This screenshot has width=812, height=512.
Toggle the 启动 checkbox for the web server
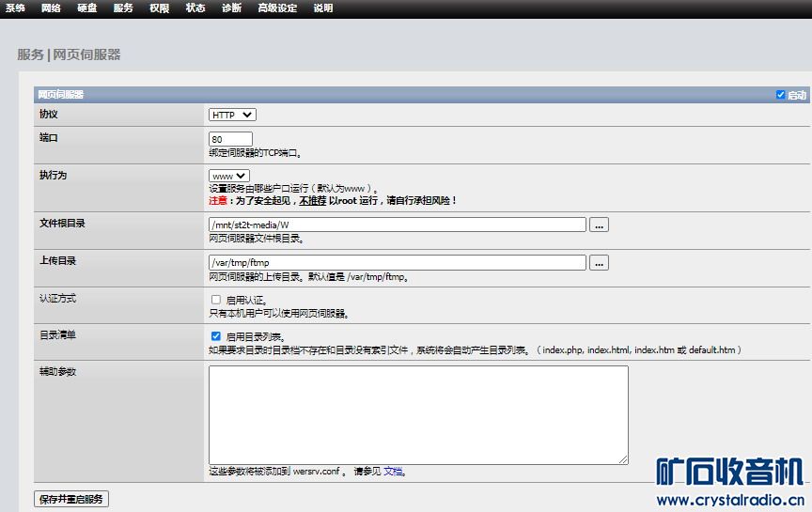780,94
